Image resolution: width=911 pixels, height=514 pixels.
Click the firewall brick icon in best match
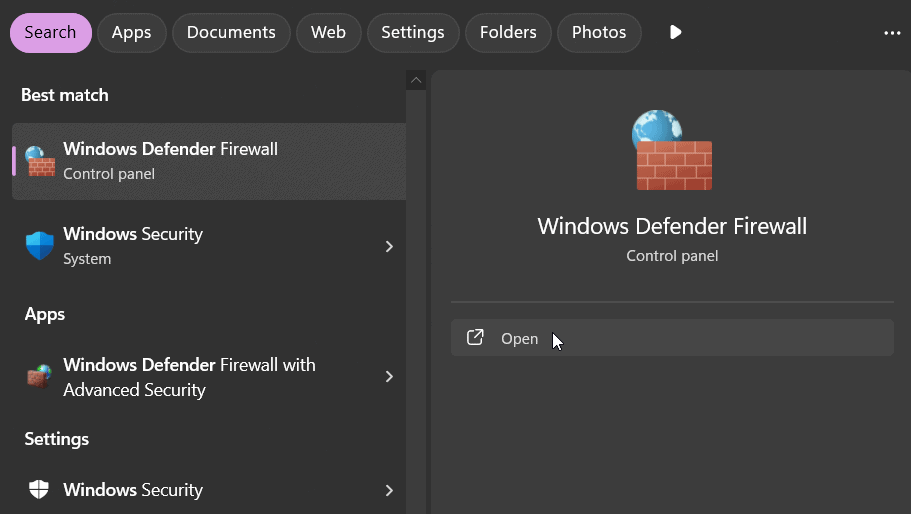coord(40,161)
